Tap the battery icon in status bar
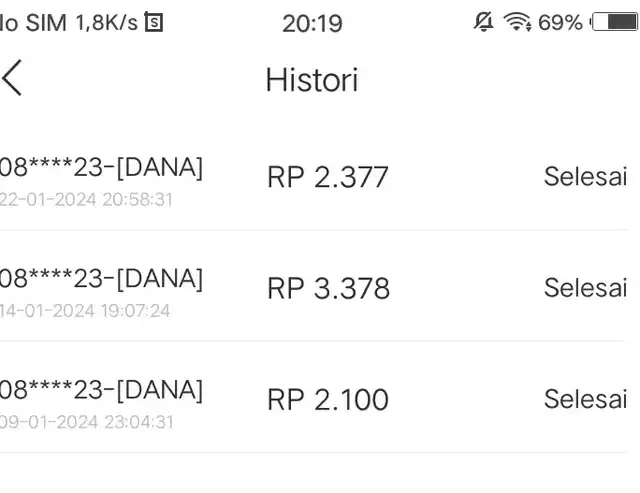The height and width of the screenshot is (493, 640). pos(616,22)
